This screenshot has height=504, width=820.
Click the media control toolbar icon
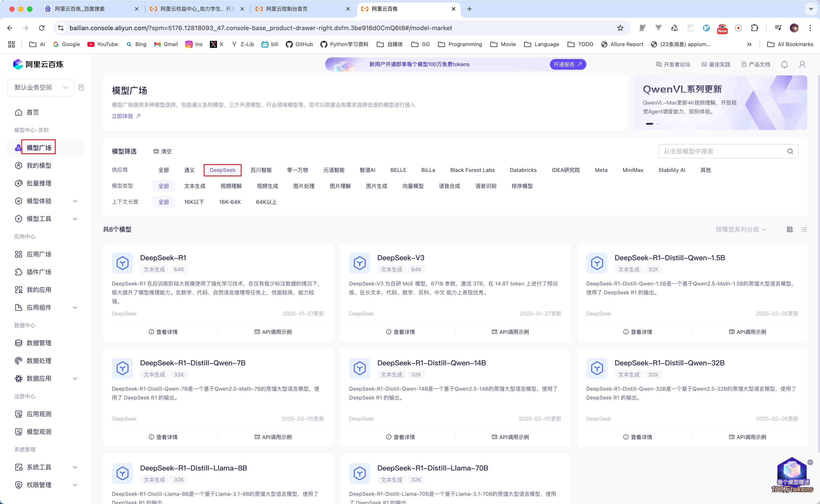tap(778, 28)
